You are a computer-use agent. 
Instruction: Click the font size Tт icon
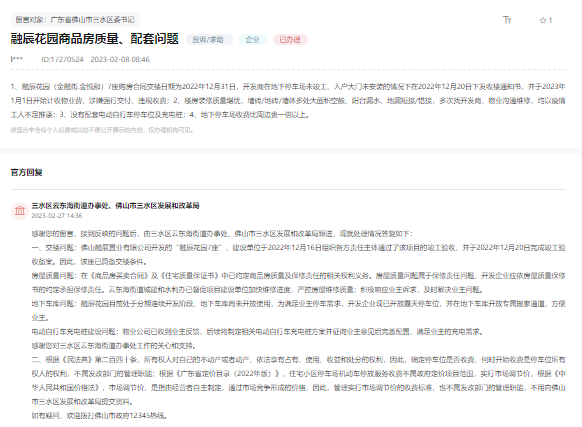[x=507, y=20]
